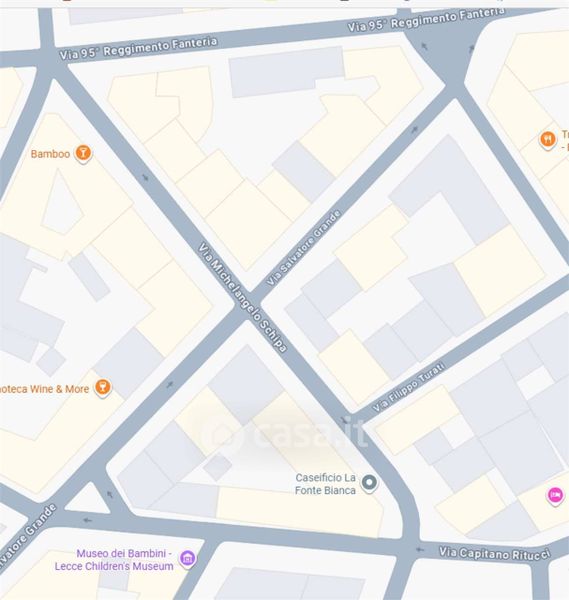
Task: Click the casa.it watermark logo
Action: coord(284,433)
